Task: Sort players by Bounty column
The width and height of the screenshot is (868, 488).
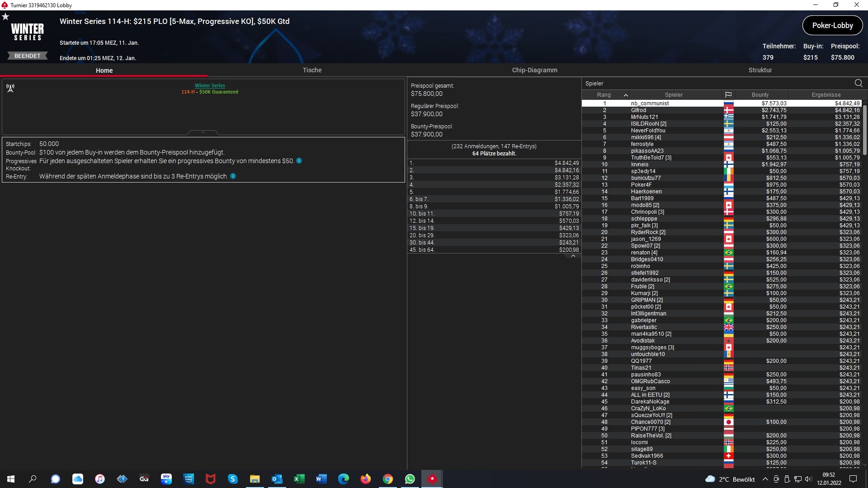Action: [760, 95]
